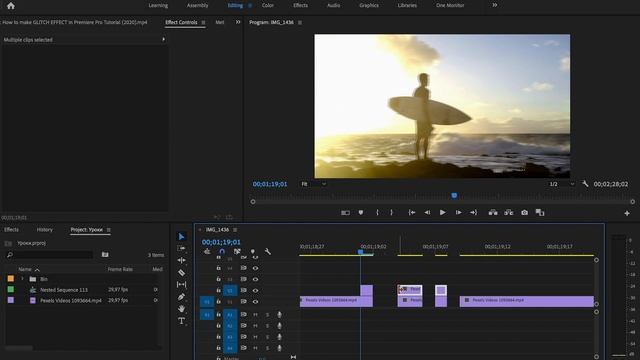Select the Type tool
The image size is (640, 360).
[181, 321]
